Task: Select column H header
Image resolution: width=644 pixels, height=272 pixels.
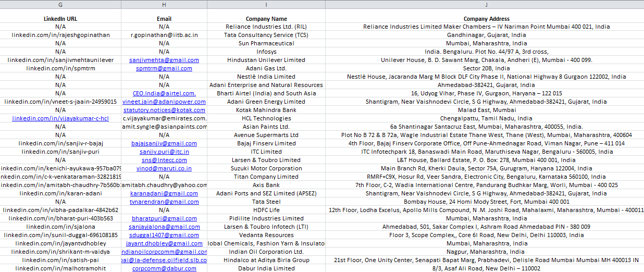Action: (x=164, y=4)
